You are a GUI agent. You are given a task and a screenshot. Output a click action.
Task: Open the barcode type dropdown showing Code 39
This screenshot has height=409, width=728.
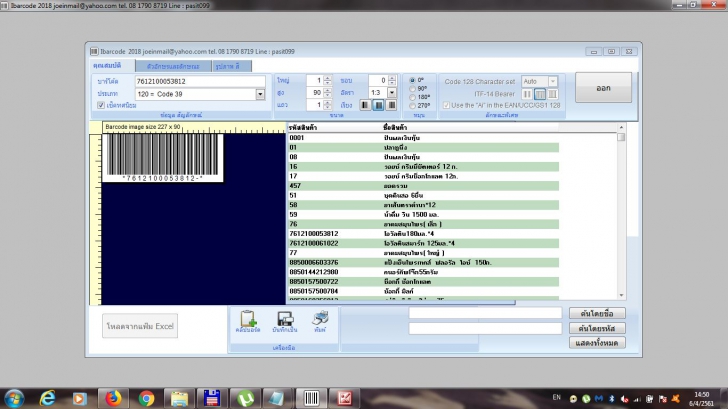coord(260,93)
